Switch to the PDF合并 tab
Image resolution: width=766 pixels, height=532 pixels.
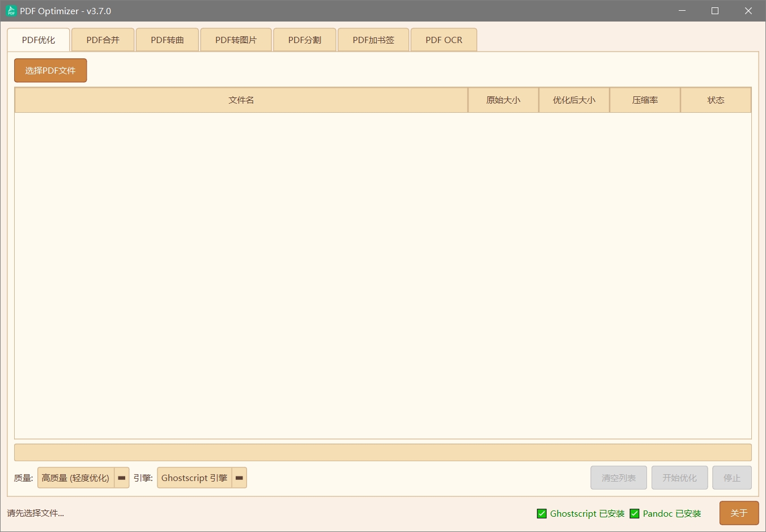(103, 40)
